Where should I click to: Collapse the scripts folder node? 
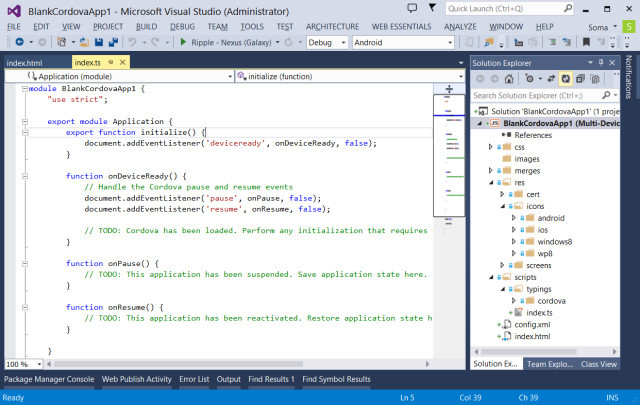click(x=491, y=277)
